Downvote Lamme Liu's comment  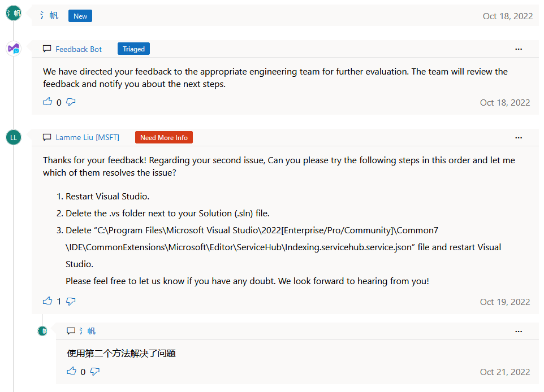71,301
